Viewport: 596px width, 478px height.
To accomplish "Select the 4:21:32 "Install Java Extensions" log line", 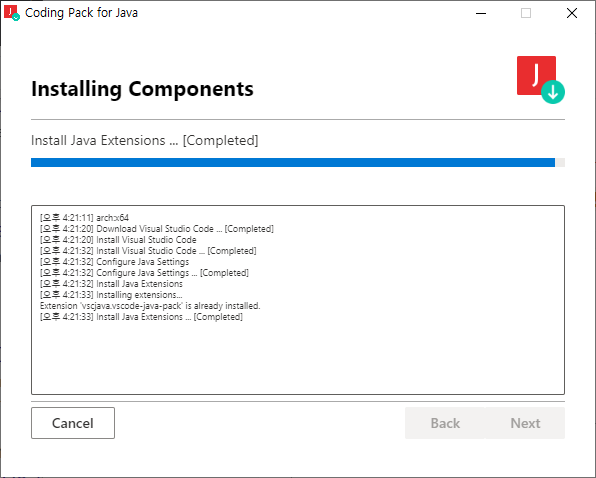I will tap(111, 284).
